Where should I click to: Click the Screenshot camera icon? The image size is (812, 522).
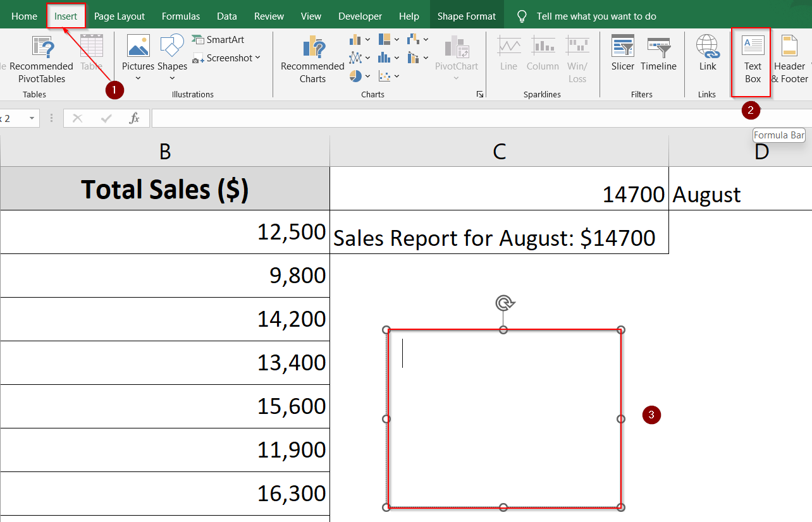point(198,58)
